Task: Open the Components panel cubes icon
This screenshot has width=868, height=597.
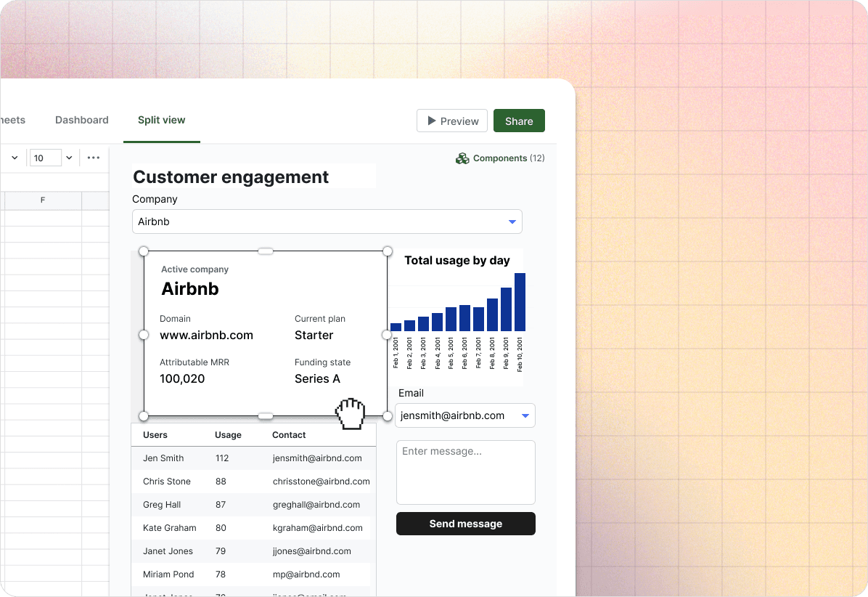Action: pos(462,159)
